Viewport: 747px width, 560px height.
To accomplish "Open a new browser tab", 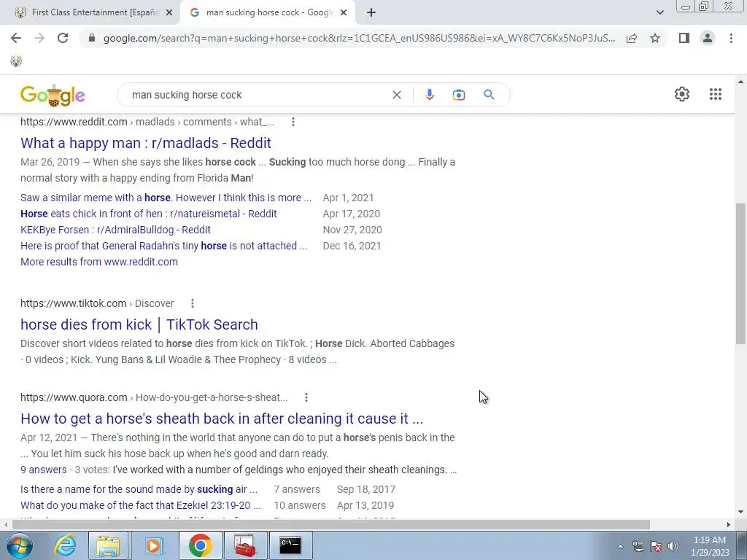I will [x=371, y=13].
